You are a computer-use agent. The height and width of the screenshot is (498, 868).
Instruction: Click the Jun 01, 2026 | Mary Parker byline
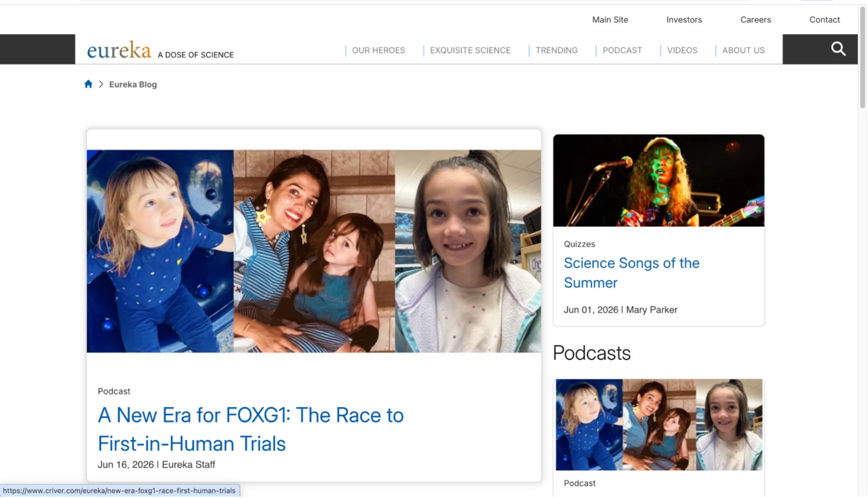tap(621, 310)
